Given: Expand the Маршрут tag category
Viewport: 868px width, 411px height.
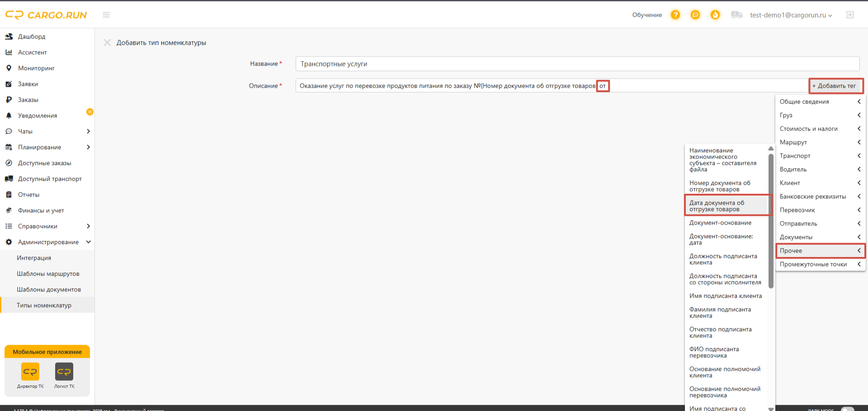Looking at the screenshot, I should (820, 142).
